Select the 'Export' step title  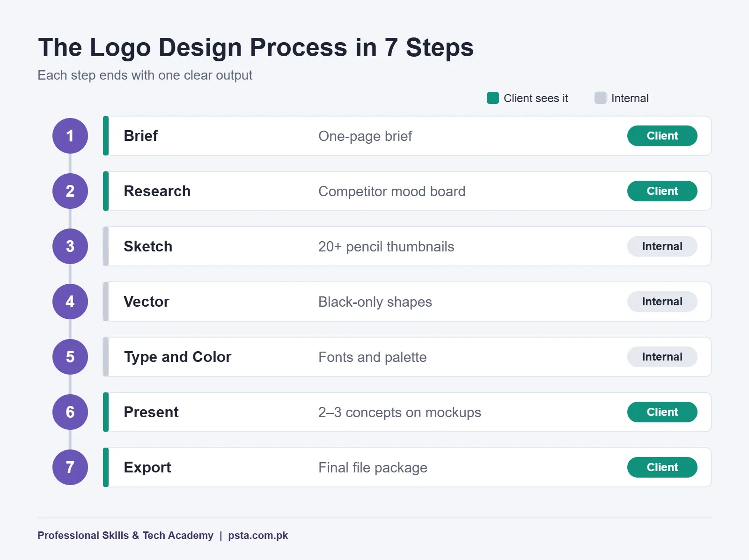[147, 467]
